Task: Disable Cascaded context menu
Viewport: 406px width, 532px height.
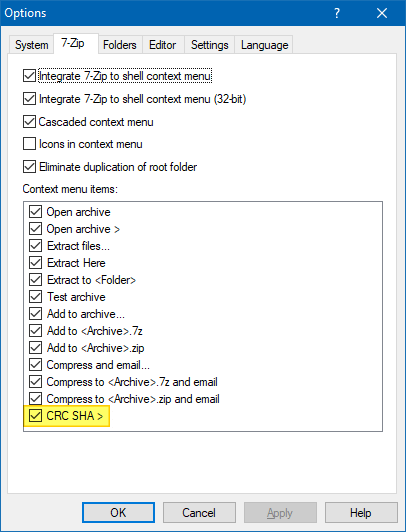Action: coord(30,121)
